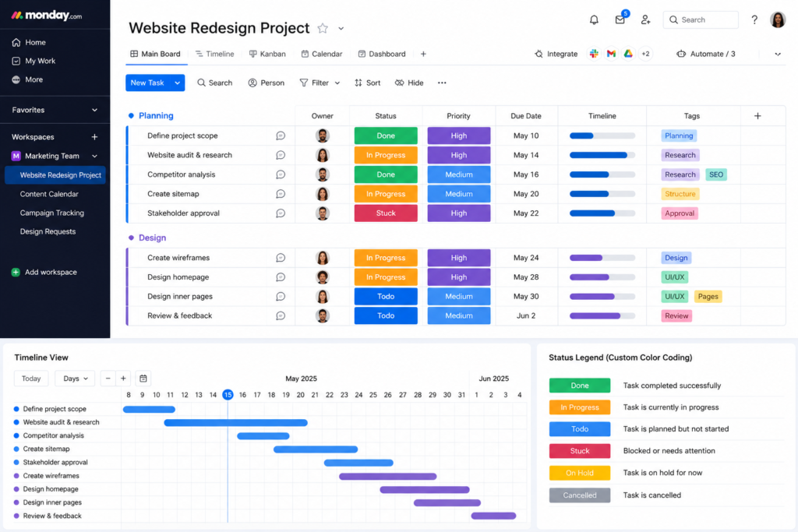Change Stuck status of Stakeholder approval
Image resolution: width=798 pixels, height=532 pixels.
tap(386, 213)
